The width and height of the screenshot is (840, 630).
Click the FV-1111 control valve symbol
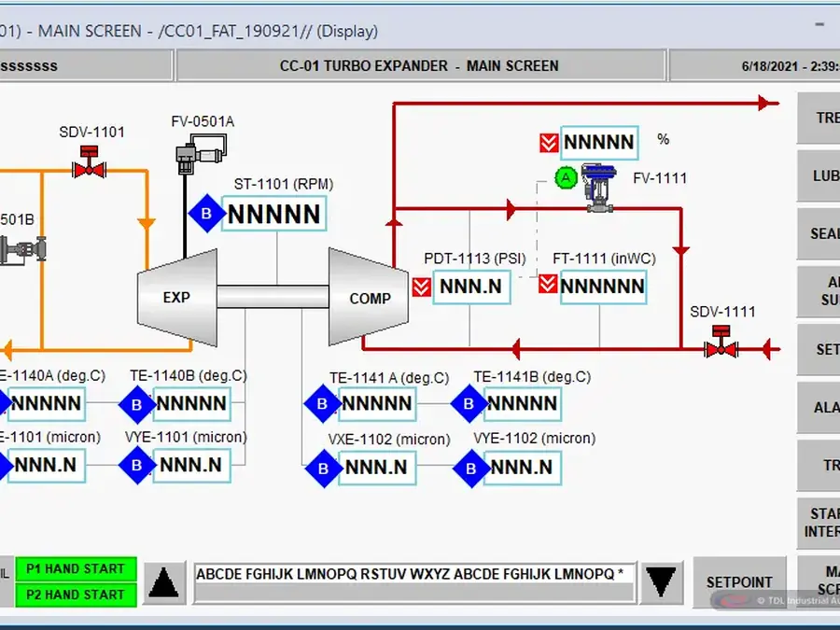[x=599, y=189]
